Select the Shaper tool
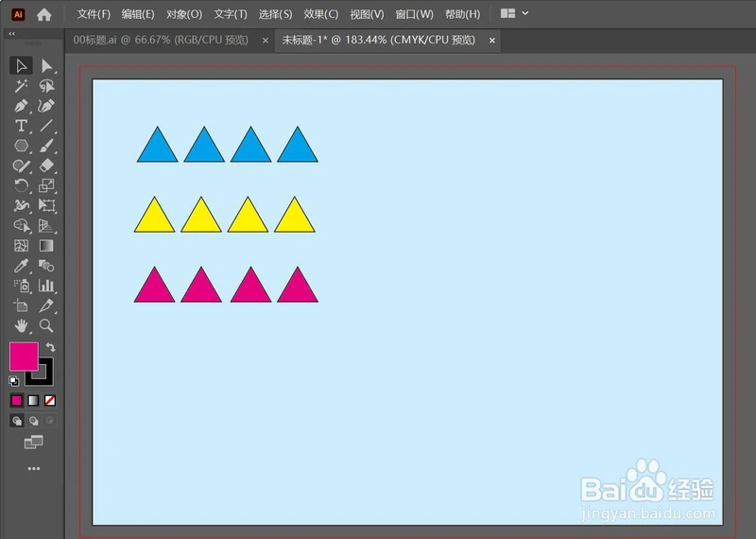 [x=21, y=165]
